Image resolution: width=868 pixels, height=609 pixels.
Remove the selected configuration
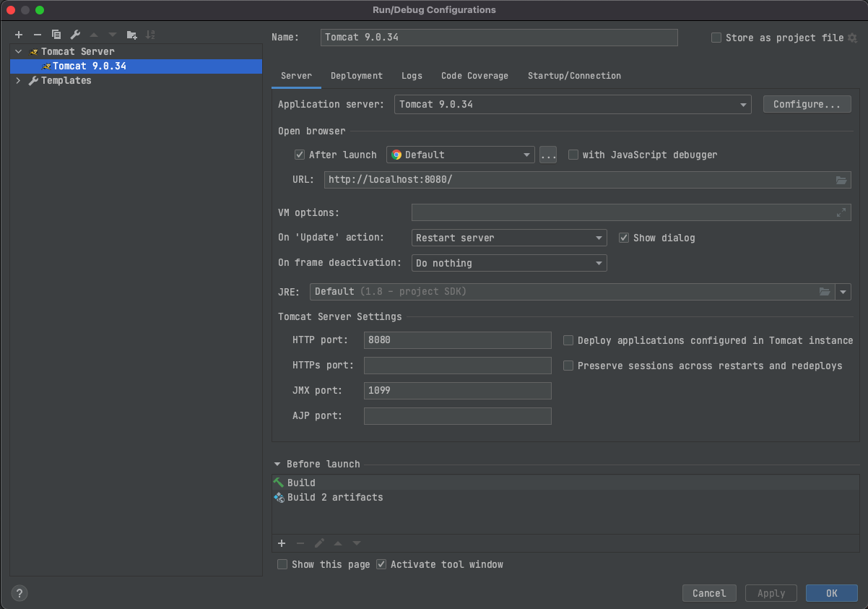pos(38,35)
